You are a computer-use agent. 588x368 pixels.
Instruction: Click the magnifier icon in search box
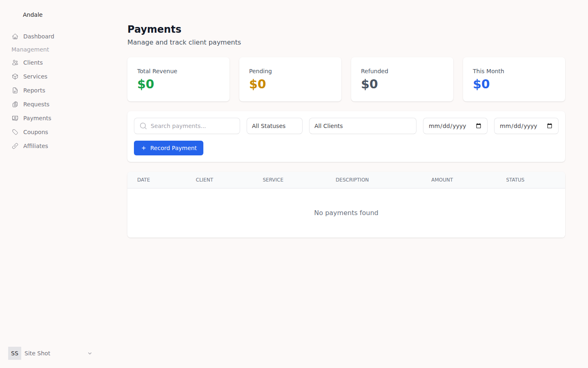pos(143,126)
